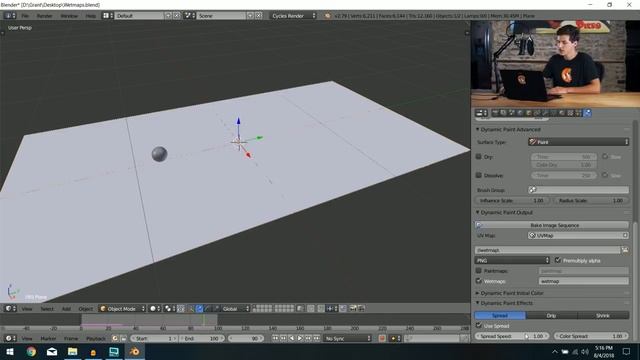Open the PNG file format dropdown
Screen dimensions: 640x360
click(x=512, y=260)
